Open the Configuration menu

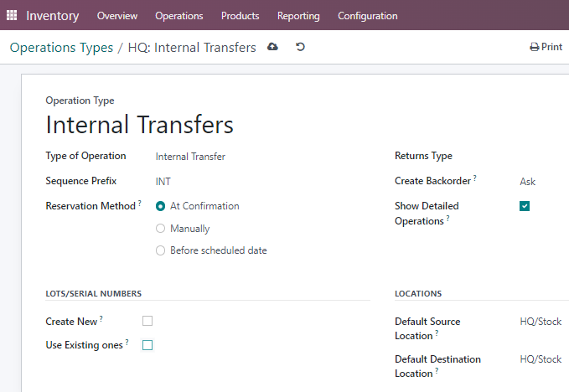point(368,16)
